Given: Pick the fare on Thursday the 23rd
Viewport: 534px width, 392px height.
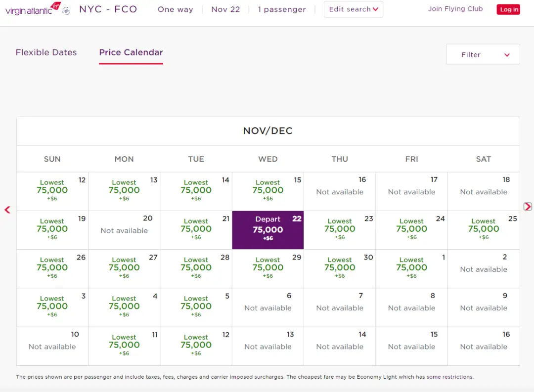Looking at the screenshot, I should coord(340,230).
